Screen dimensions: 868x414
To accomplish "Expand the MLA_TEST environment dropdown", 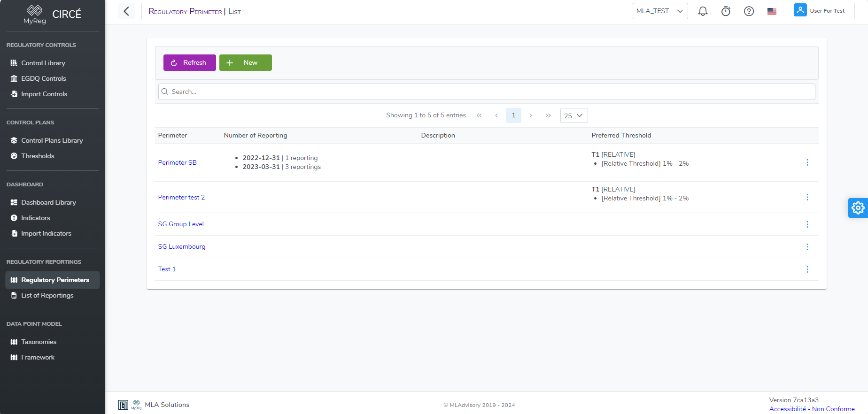I will 659,11.
